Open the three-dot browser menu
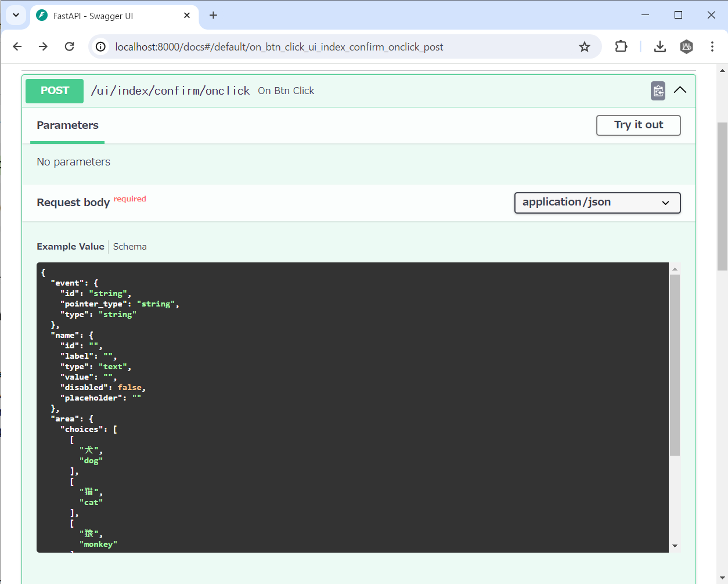Image resolution: width=728 pixels, height=584 pixels. [x=712, y=46]
